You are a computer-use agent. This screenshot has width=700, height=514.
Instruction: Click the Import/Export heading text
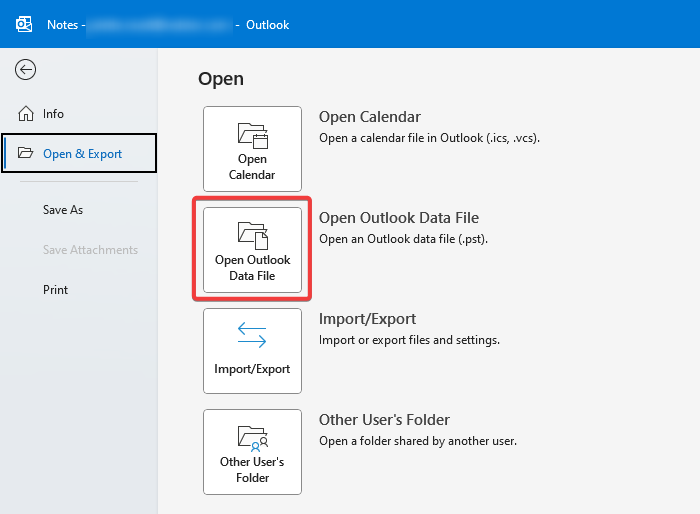click(367, 319)
